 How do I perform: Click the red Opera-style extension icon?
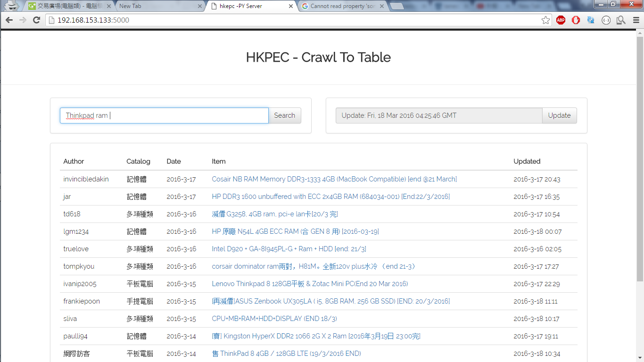(576, 20)
